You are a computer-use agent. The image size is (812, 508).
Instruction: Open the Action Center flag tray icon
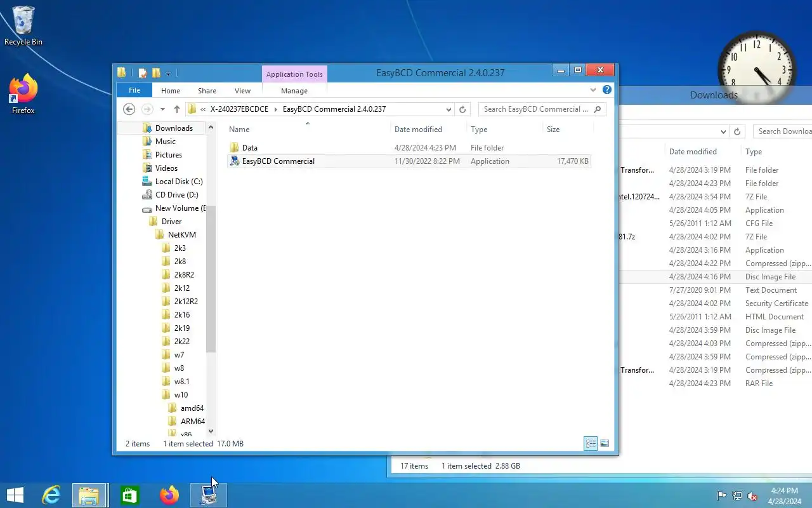pos(721,496)
